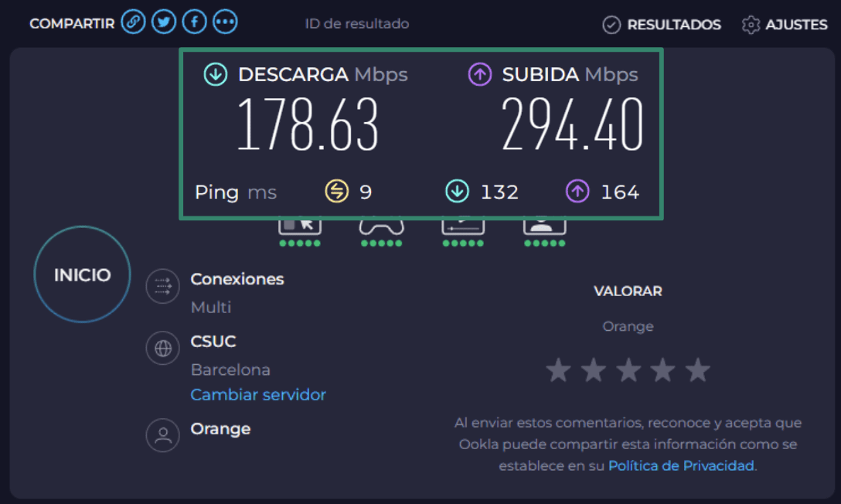Open the Política de Privacidad link
This screenshot has width=841, height=504.
tap(680, 465)
